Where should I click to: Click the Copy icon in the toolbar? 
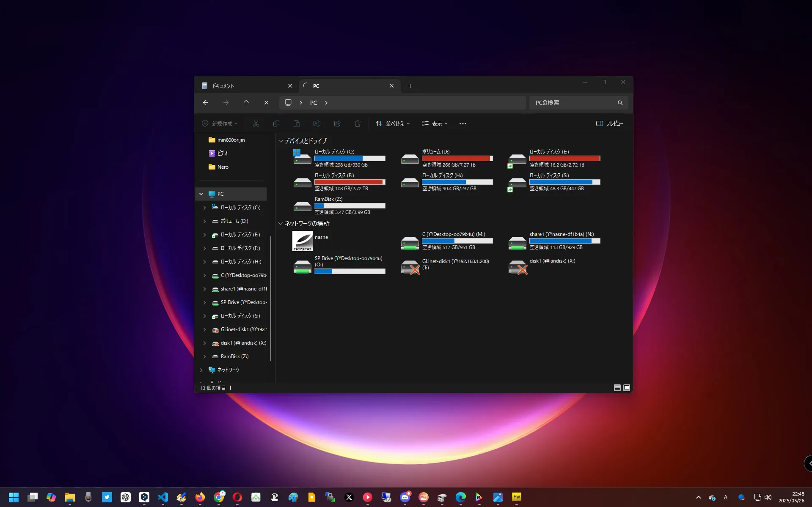pyautogui.click(x=276, y=123)
